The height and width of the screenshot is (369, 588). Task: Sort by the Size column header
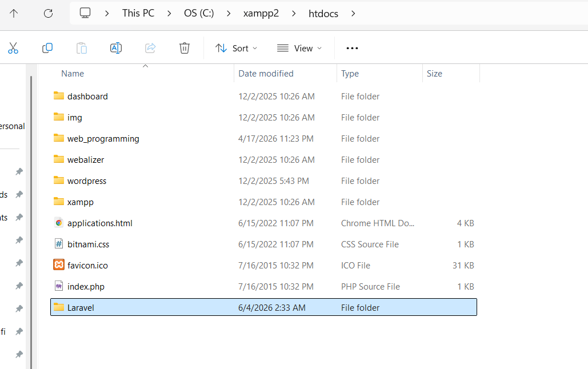coord(434,74)
